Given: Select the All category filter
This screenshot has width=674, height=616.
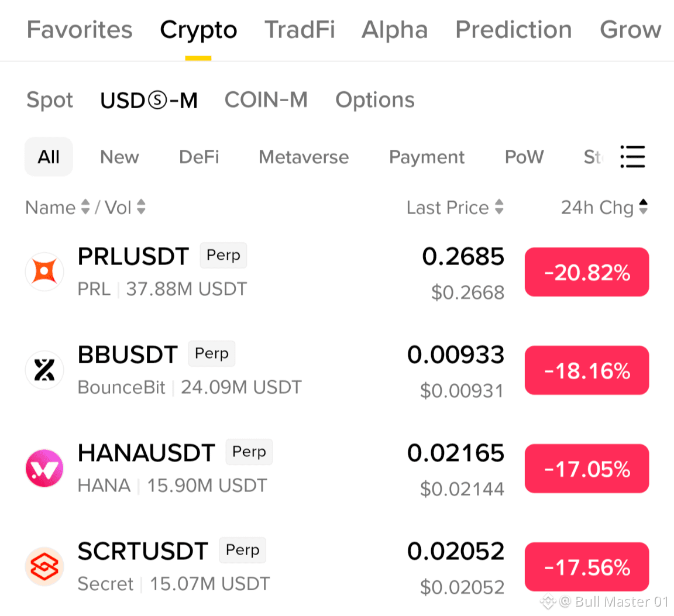Looking at the screenshot, I should click(49, 157).
